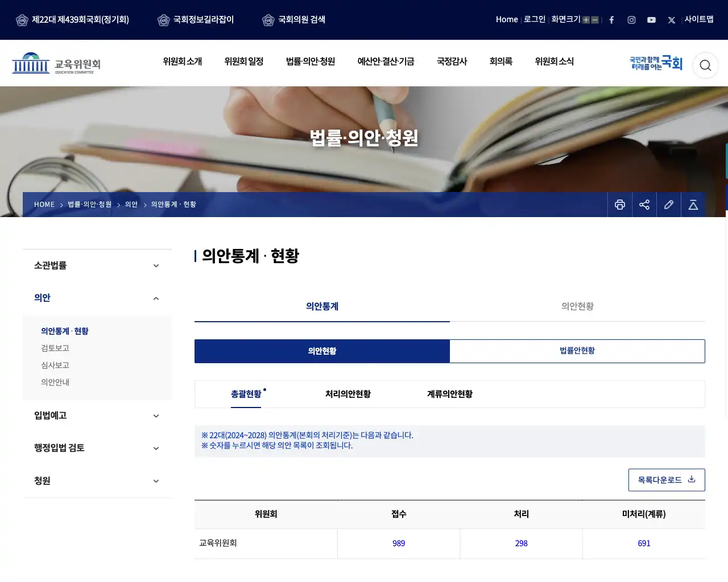Share this page via the share icon

[644, 205]
